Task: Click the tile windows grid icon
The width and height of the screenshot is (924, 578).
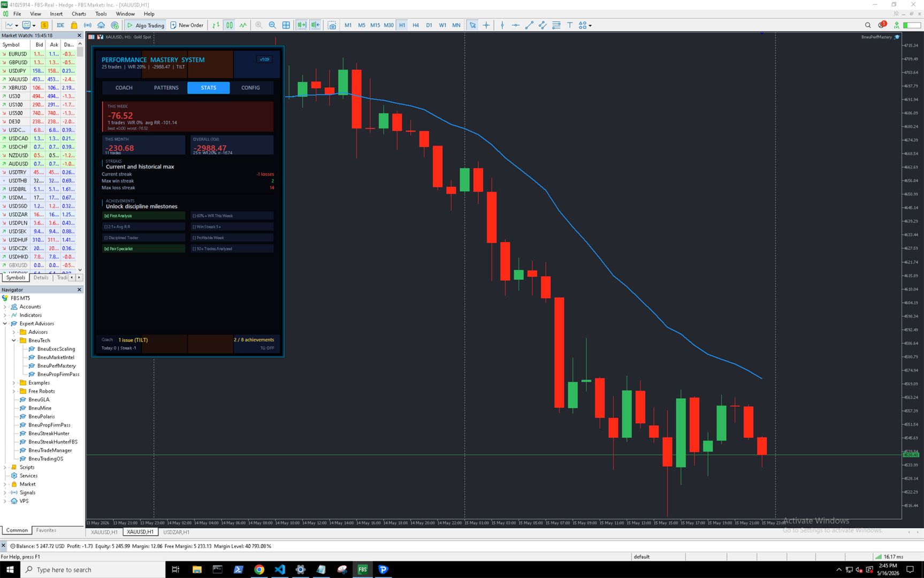Action: click(286, 25)
